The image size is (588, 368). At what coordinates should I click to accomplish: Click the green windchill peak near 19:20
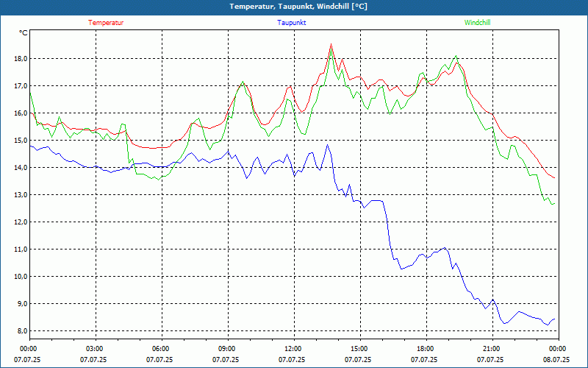click(456, 56)
